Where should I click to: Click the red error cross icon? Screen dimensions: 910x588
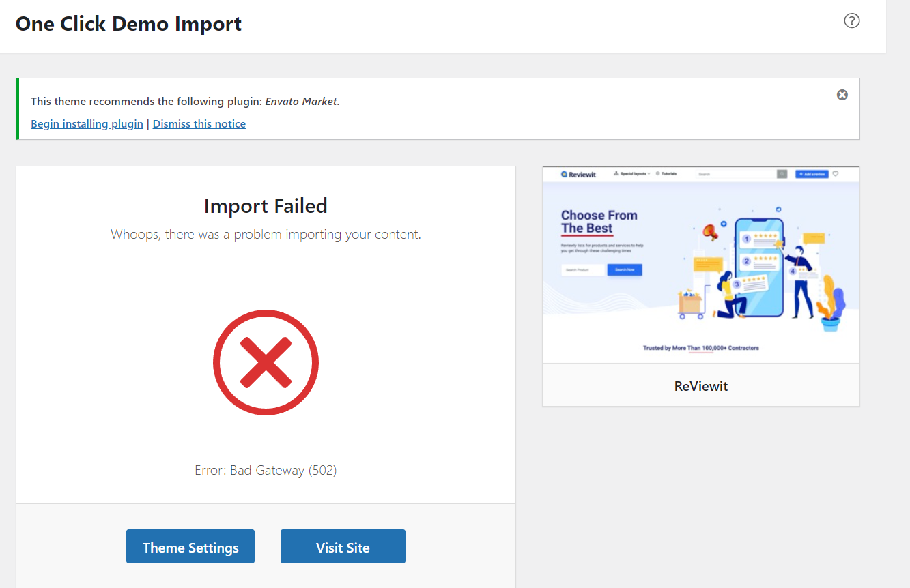(x=266, y=362)
